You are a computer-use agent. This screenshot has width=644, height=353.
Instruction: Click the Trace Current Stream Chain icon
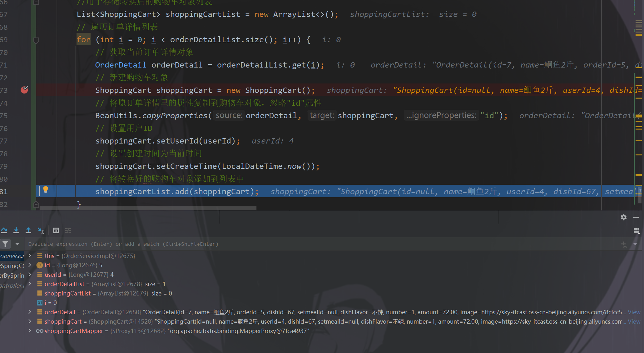(x=68, y=230)
